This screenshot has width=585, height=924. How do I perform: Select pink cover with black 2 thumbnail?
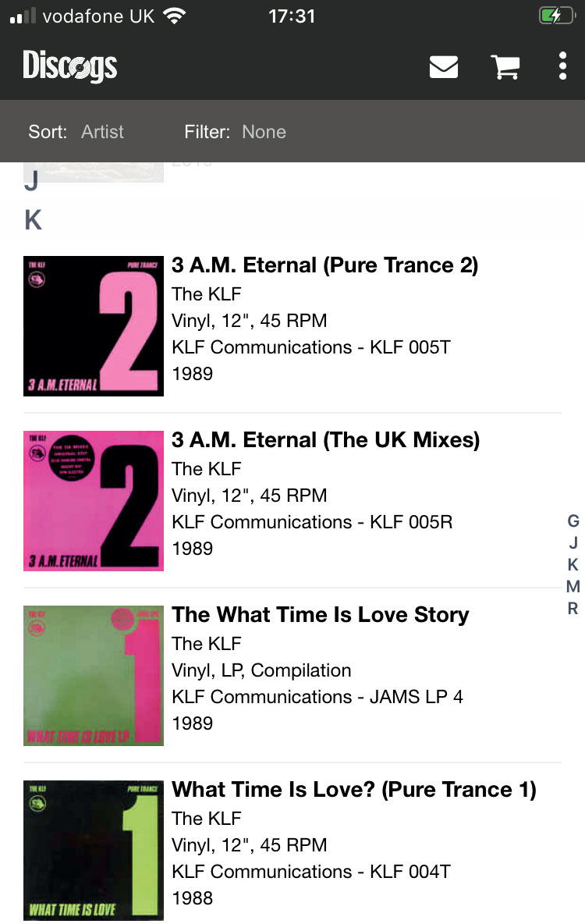[x=94, y=501]
